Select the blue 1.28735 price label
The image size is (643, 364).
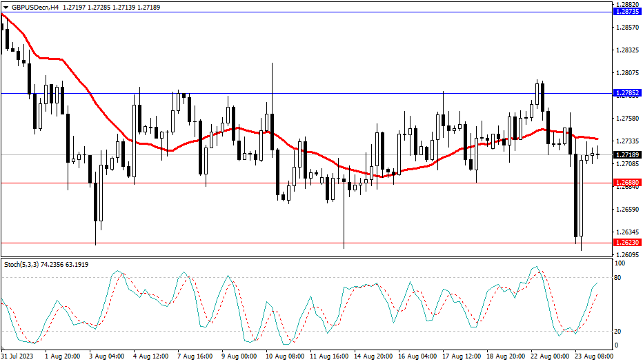pos(627,12)
